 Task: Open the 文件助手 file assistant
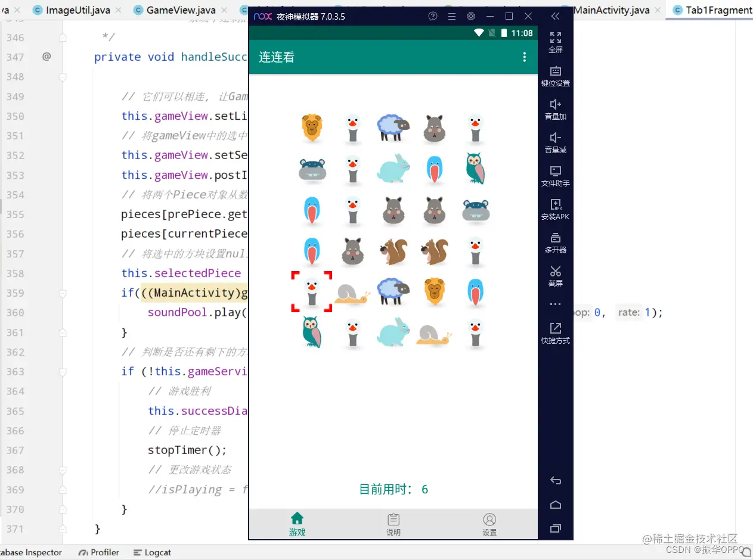[x=555, y=176]
